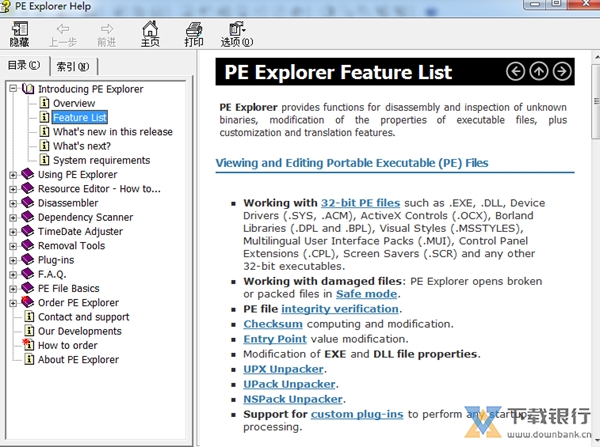Click the Print (打印) toolbar icon
Image resolution: width=600 pixels, height=447 pixels.
(194, 34)
